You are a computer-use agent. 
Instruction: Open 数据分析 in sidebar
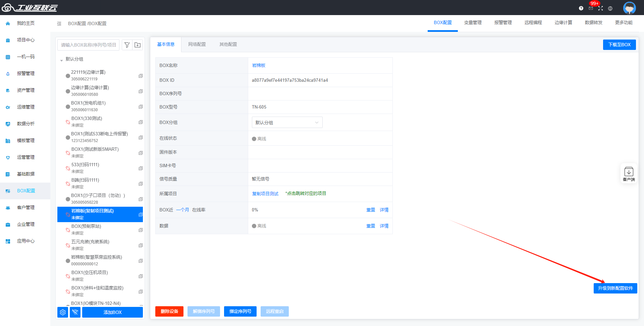(x=25, y=124)
